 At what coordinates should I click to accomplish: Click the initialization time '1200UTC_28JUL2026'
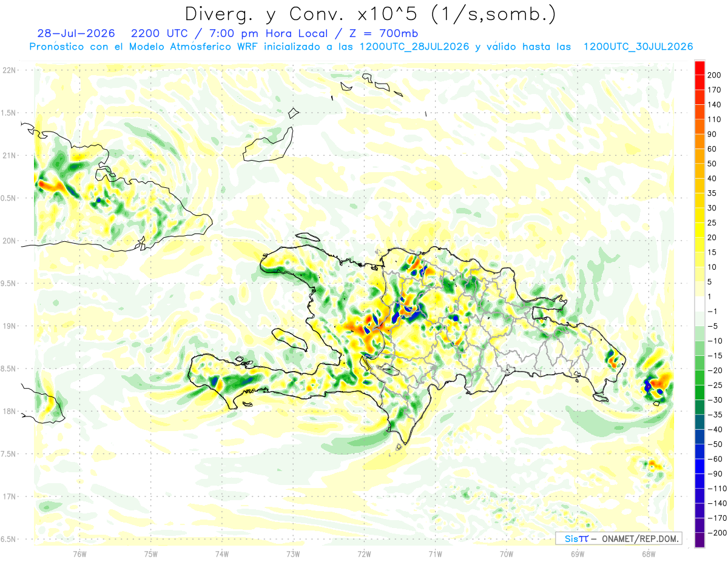click(414, 47)
